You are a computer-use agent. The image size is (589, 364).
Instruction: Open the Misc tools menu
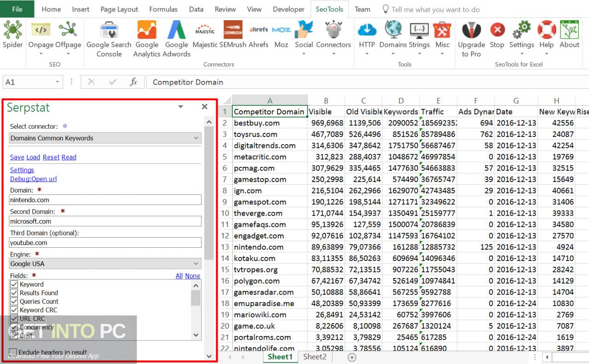tap(442, 38)
